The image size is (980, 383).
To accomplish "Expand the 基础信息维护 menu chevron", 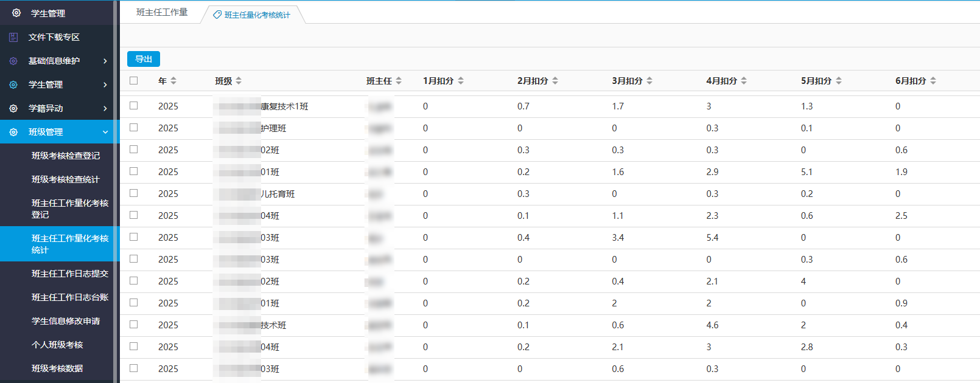I will click(x=105, y=61).
